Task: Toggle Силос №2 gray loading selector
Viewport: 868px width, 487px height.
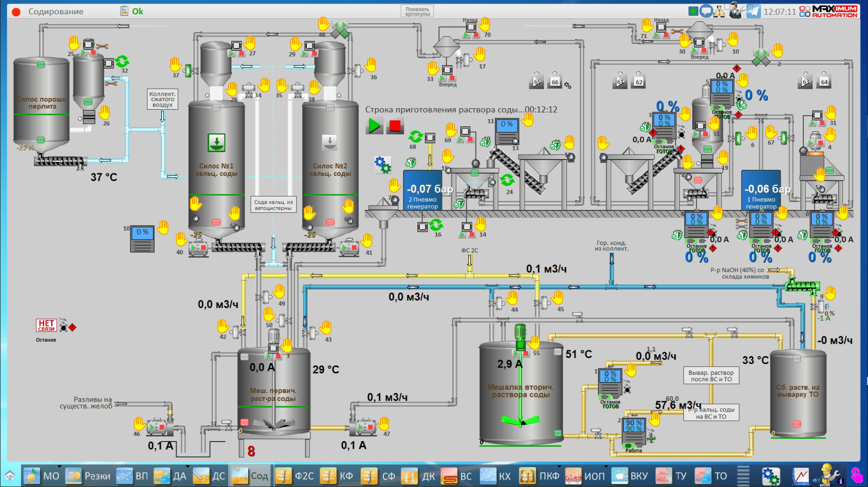Action: click(x=330, y=142)
